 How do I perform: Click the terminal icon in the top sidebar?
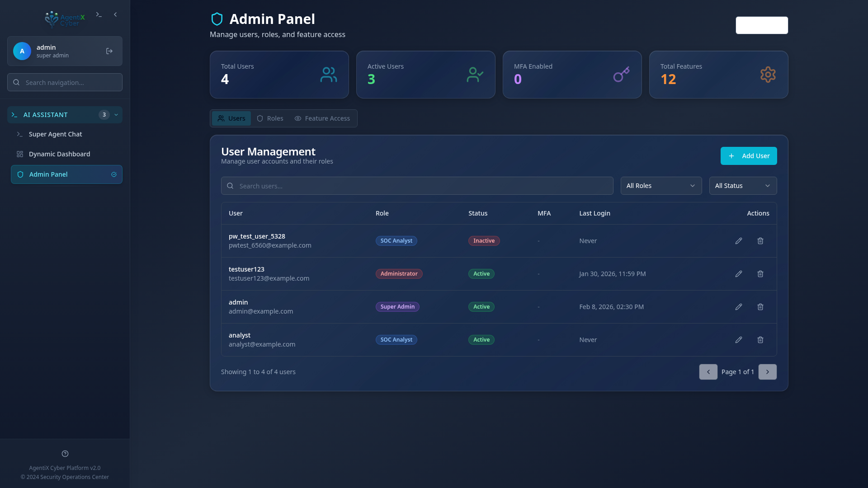pos(99,14)
